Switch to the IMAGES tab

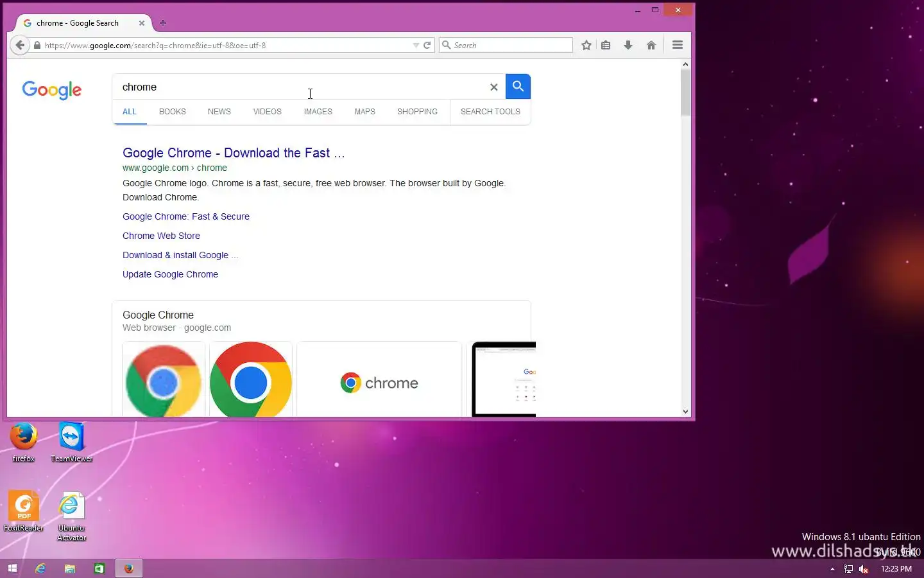(318, 112)
